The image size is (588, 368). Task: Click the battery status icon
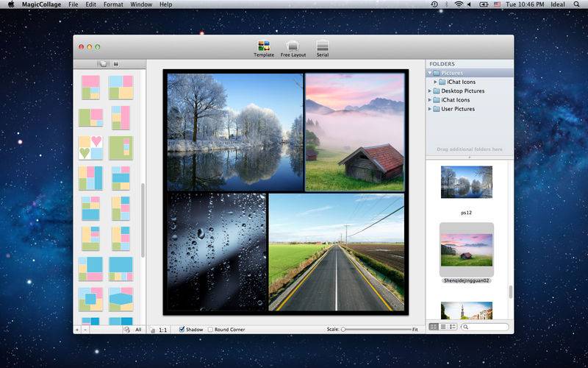[484, 4]
